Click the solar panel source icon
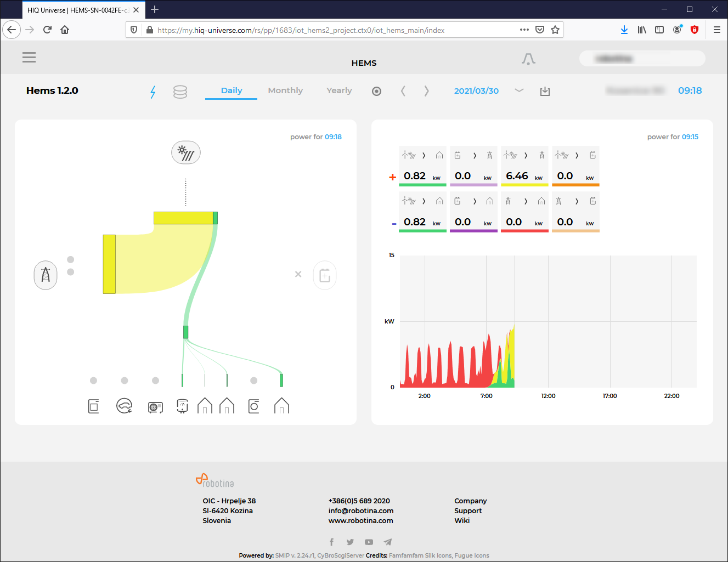 click(x=186, y=152)
